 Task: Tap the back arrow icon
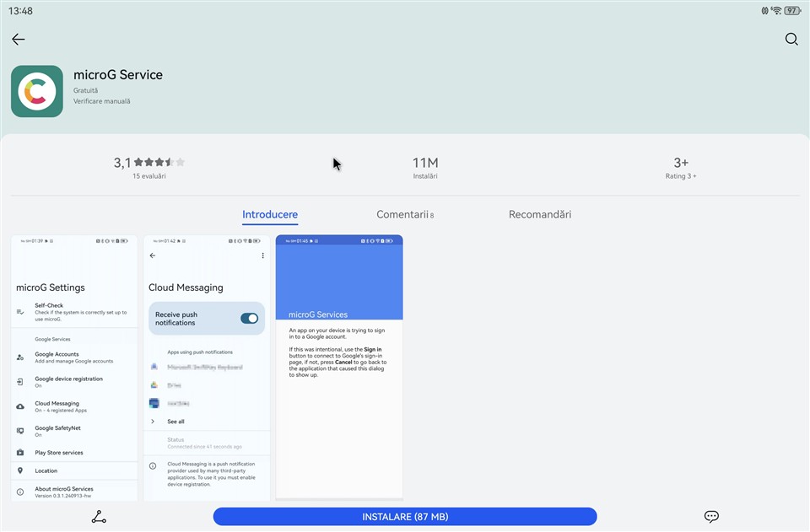(x=19, y=40)
